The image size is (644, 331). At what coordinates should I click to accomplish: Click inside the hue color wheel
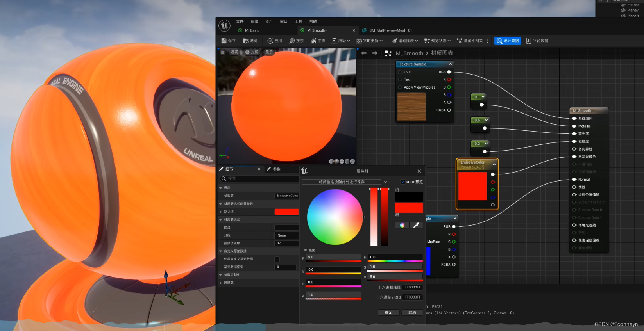tap(335, 217)
